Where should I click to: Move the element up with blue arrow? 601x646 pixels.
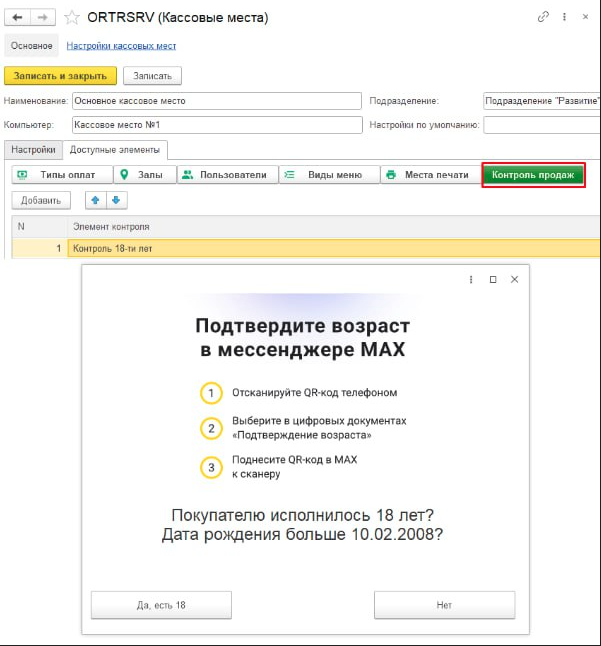pyautogui.click(x=96, y=200)
